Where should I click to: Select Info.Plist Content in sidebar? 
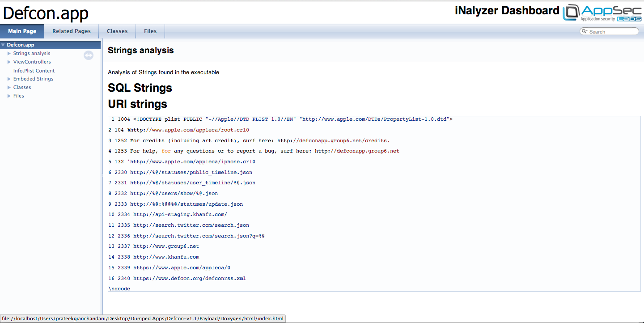[x=34, y=71]
